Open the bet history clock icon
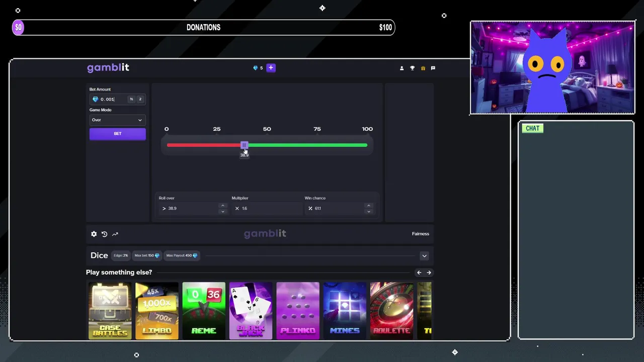This screenshot has height=362, width=644. pos(104,234)
